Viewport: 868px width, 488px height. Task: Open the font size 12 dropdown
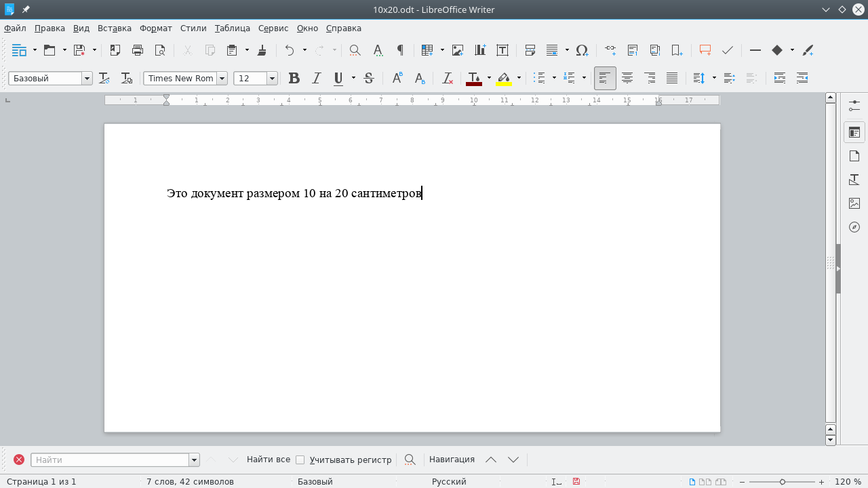[273, 79]
